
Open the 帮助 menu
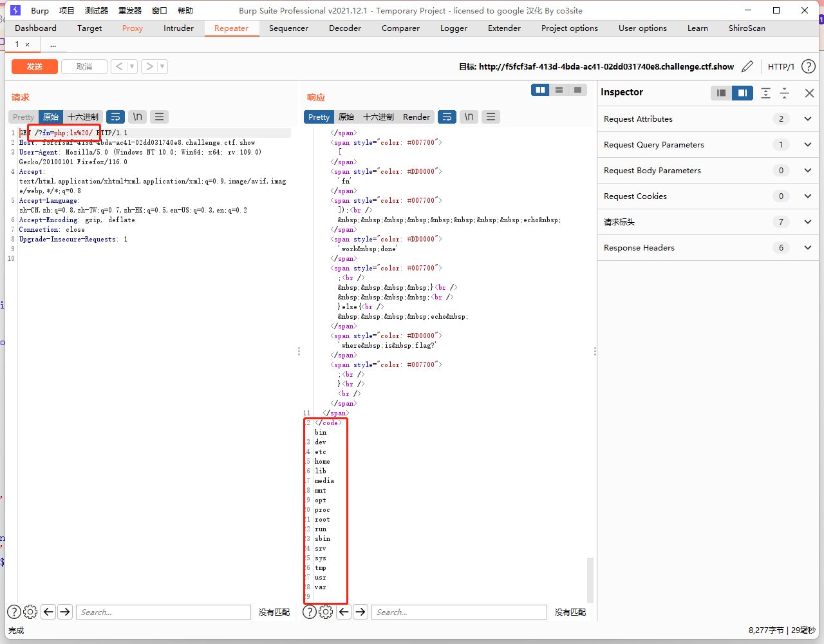pyautogui.click(x=185, y=10)
